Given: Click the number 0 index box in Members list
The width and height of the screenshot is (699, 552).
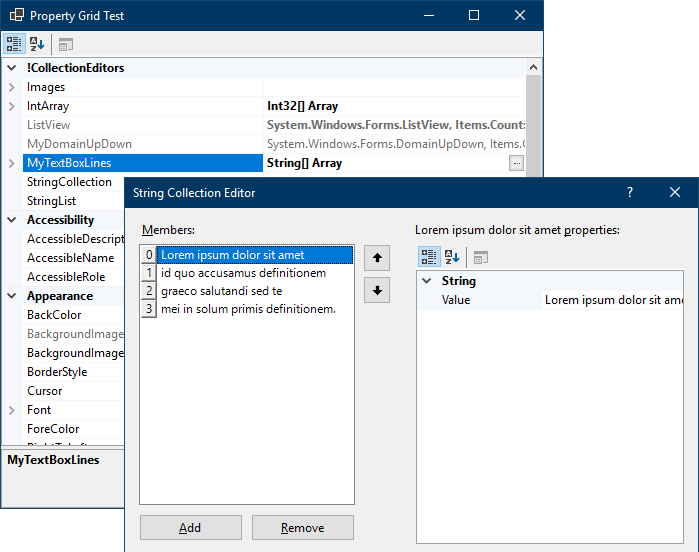Looking at the screenshot, I should [149, 255].
